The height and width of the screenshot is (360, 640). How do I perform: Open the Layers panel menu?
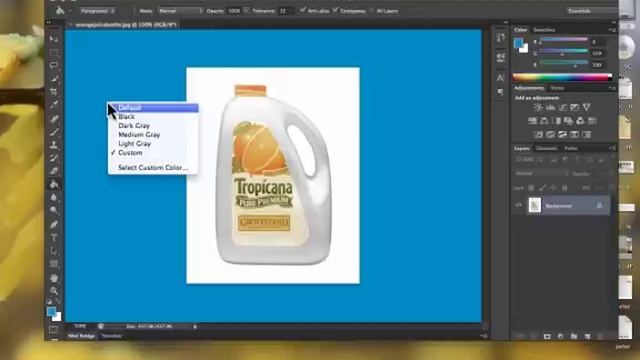pyautogui.click(x=612, y=148)
